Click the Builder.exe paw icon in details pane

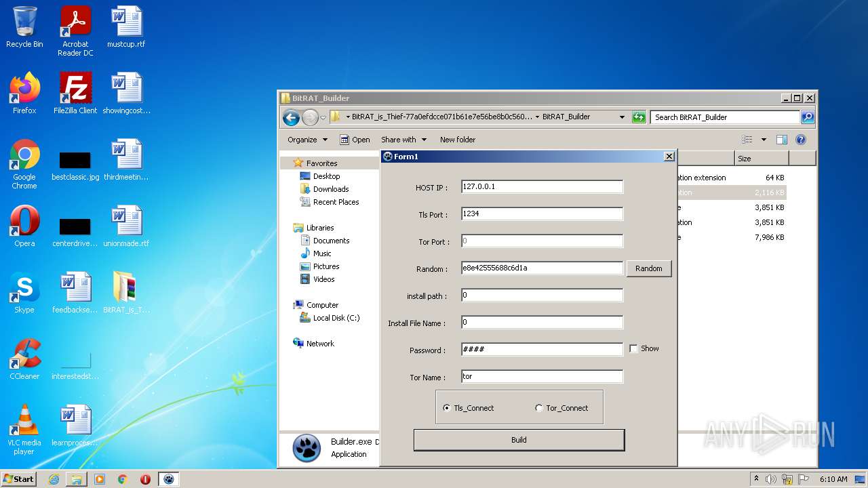[307, 447]
